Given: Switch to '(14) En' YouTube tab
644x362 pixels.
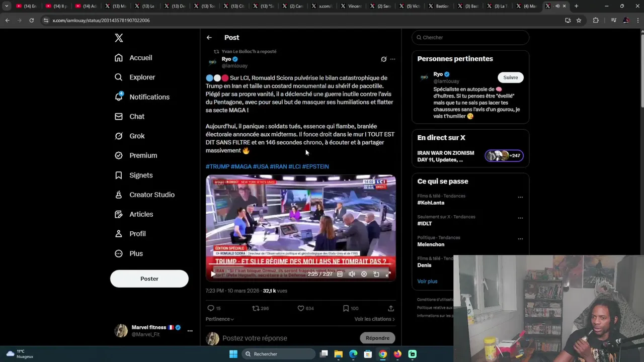Looking at the screenshot, I should click(27, 6).
